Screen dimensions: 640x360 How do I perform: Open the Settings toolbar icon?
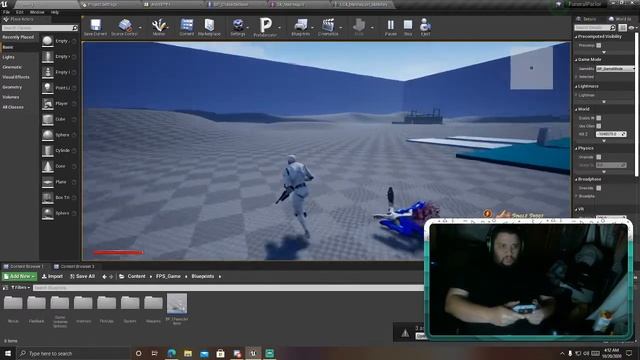pos(238,25)
